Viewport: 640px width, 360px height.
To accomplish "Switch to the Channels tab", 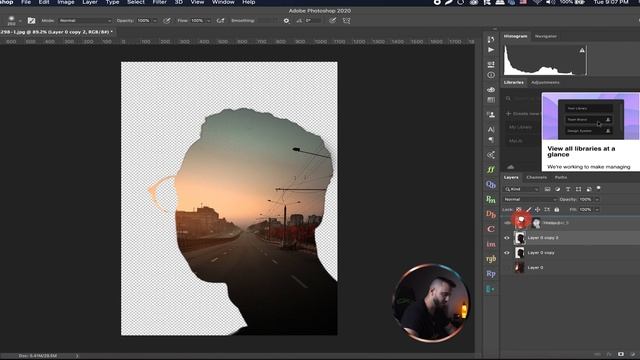I will [x=536, y=178].
